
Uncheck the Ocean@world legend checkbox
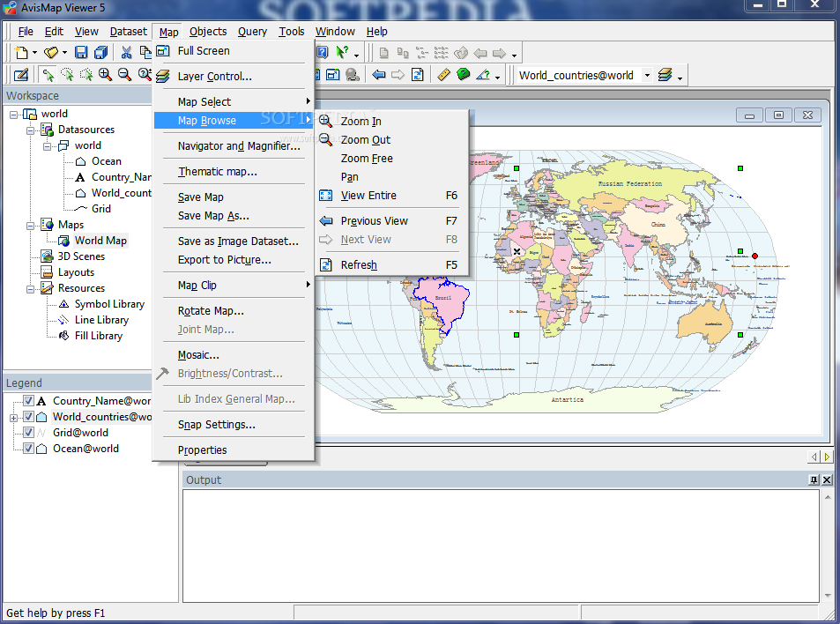(28, 449)
